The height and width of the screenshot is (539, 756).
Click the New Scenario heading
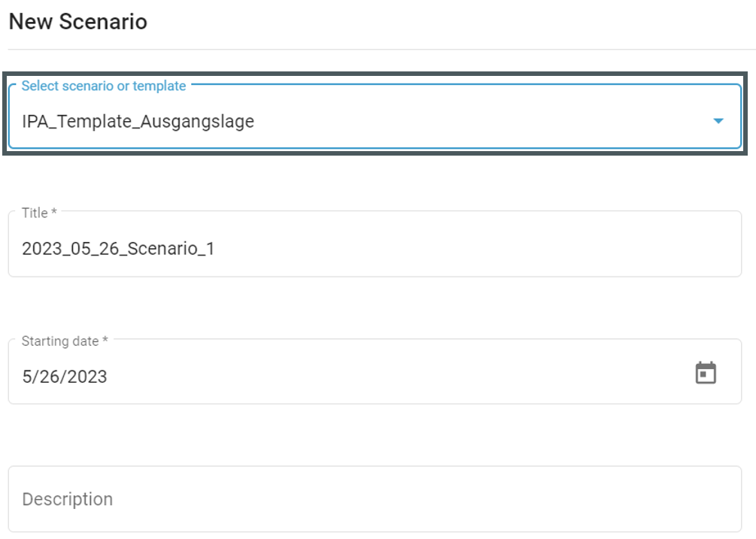tap(78, 22)
